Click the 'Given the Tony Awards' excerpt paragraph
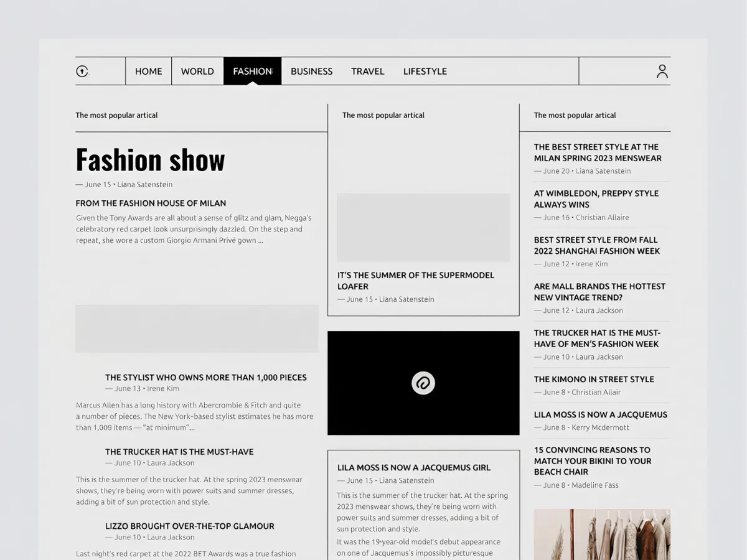747x560 pixels. [x=194, y=229]
